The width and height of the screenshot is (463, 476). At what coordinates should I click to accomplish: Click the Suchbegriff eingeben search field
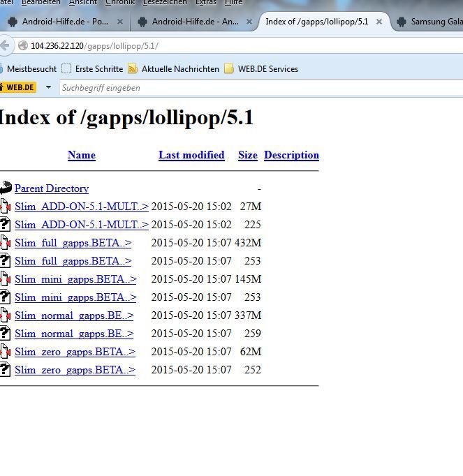261,88
